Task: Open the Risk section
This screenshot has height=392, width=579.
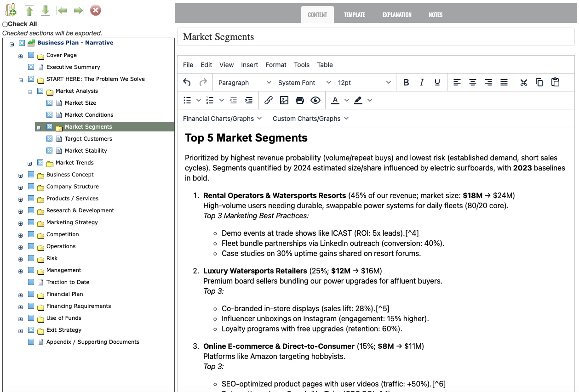Action: pos(52,258)
